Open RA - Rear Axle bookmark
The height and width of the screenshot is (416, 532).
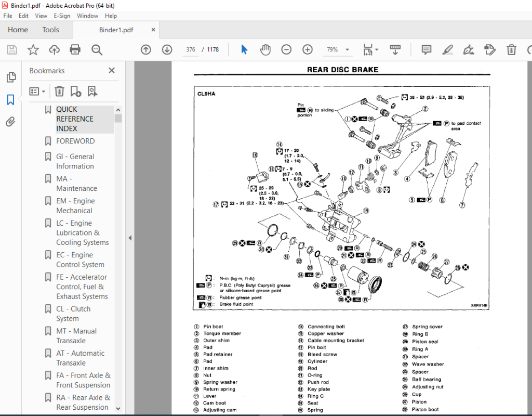click(83, 402)
